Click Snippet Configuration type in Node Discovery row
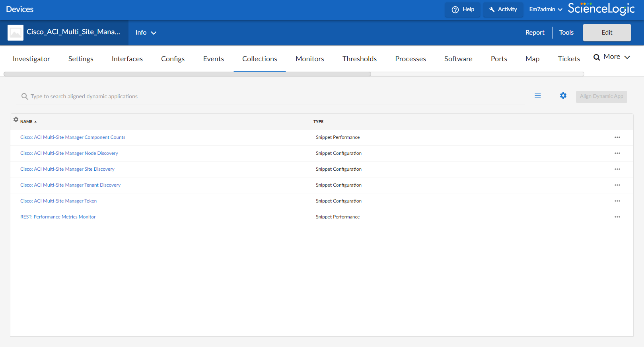Screen dimensions: 644x347 coord(339,153)
